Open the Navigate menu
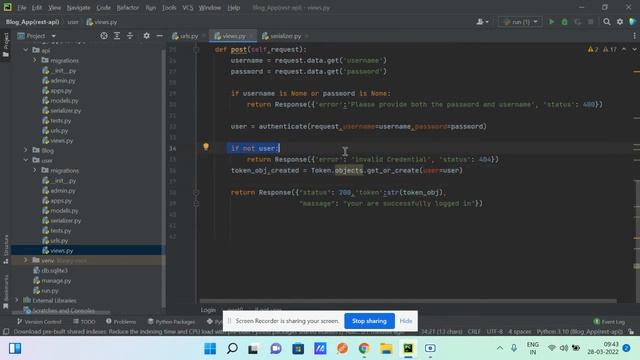640x360 pixels. point(78,8)
